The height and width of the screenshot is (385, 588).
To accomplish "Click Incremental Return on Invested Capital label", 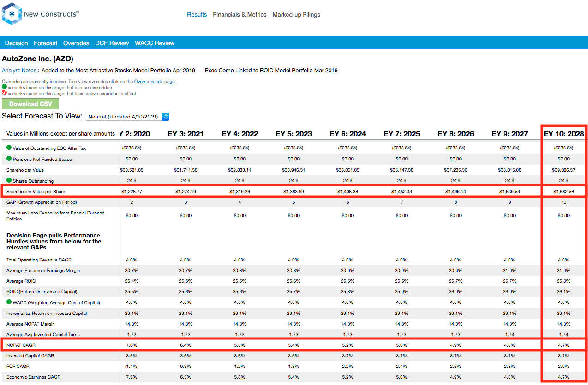I will (x=47, y=314).
